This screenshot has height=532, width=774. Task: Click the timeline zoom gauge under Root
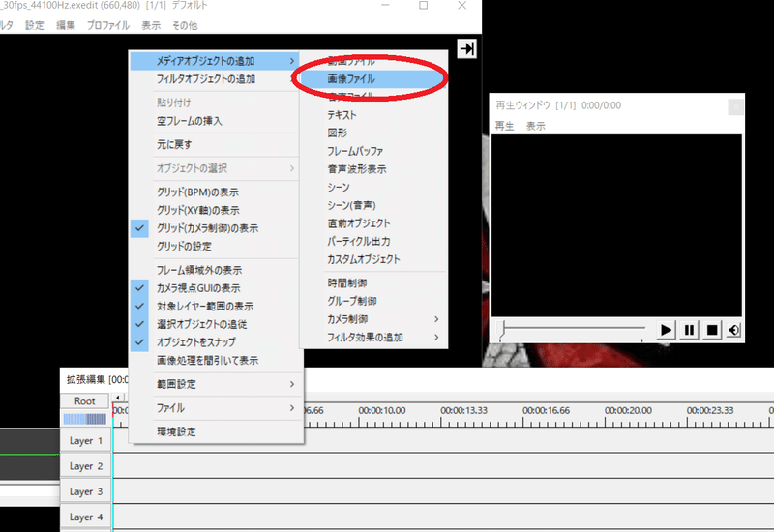[x=84, y=419]
